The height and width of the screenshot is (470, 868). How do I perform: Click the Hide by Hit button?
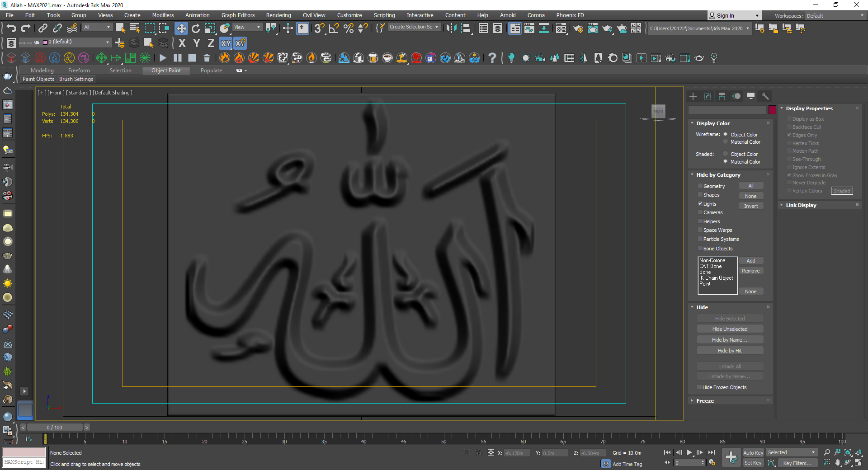[x=730, y=351]
